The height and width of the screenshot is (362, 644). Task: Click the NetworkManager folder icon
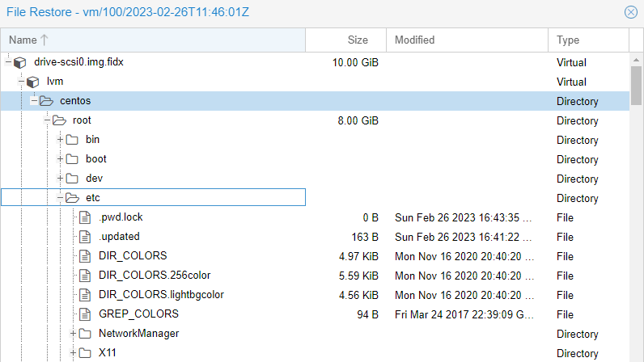85,334
